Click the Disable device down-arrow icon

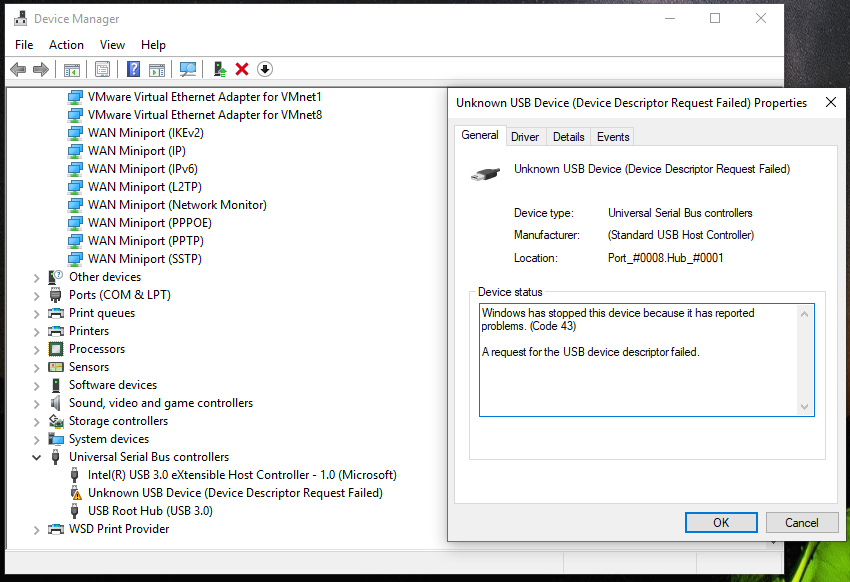pos(265,69)
